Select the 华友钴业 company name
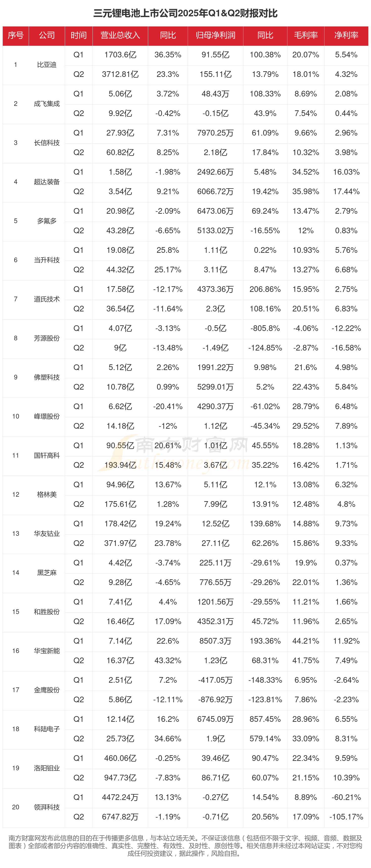 click(x=46, y=534)
